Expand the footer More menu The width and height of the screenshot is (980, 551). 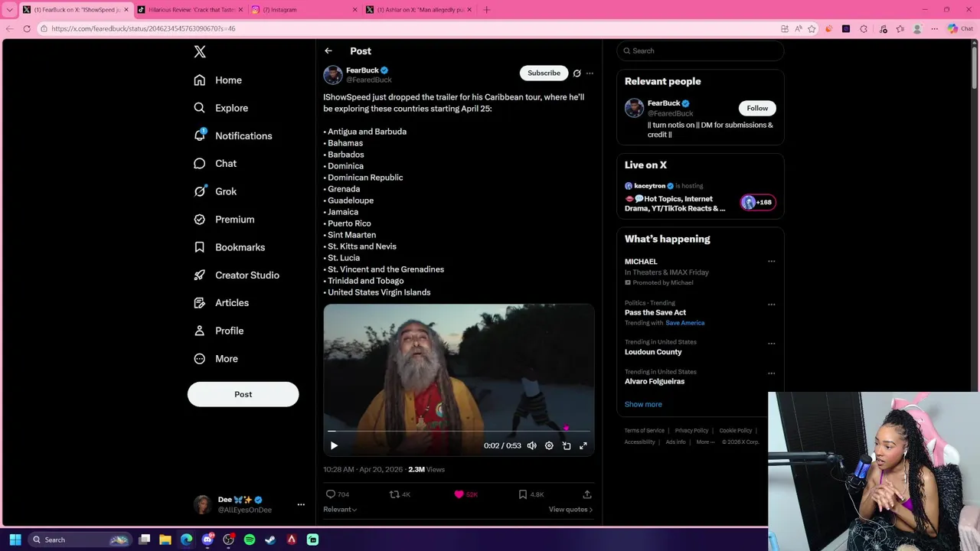point(705,442)
